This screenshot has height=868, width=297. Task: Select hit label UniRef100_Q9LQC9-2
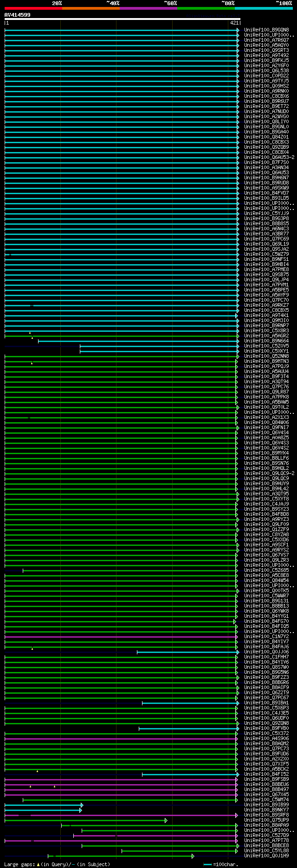tap(269, 474)
